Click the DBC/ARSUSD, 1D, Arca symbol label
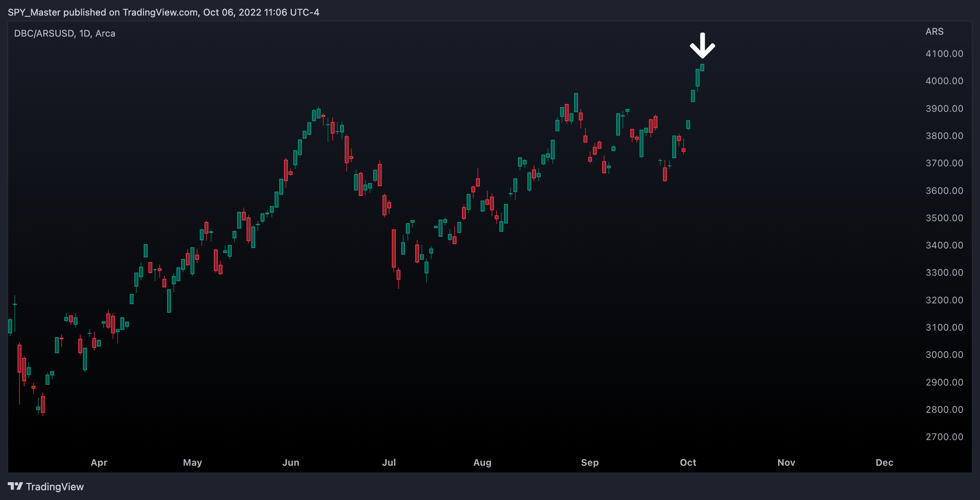 pyautogui.click(x=65, y=33)
